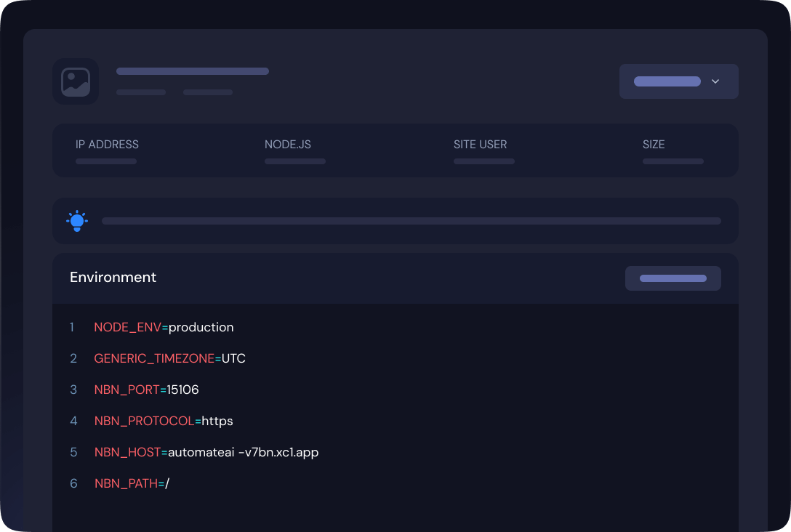
Task: Click the chevron arrow in header dropdown
Action: tap(715, 81)
